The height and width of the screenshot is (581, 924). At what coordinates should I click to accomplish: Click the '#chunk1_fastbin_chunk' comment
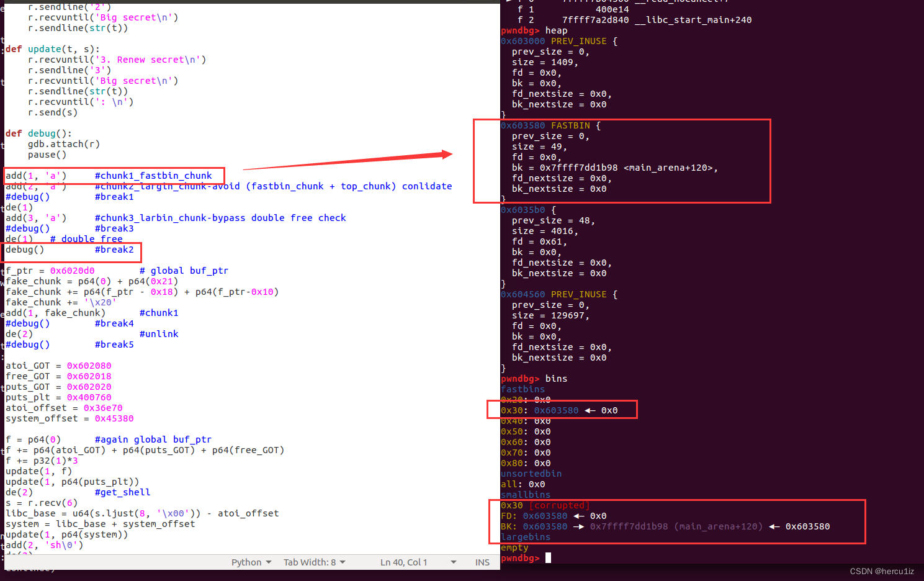click(153, 176)
